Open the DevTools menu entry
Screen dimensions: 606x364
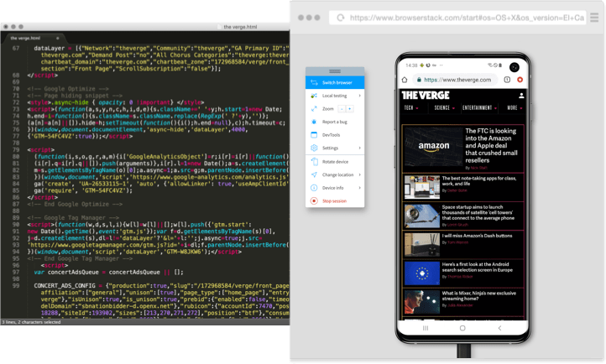click(335, 135)
